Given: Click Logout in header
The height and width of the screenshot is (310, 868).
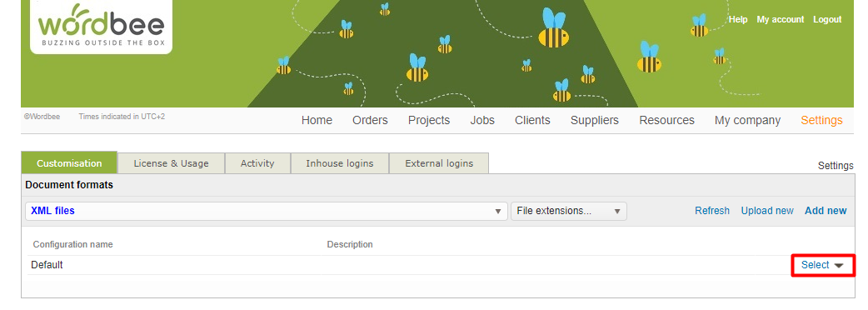Looking at the screenshot, I should coord(827,19).
